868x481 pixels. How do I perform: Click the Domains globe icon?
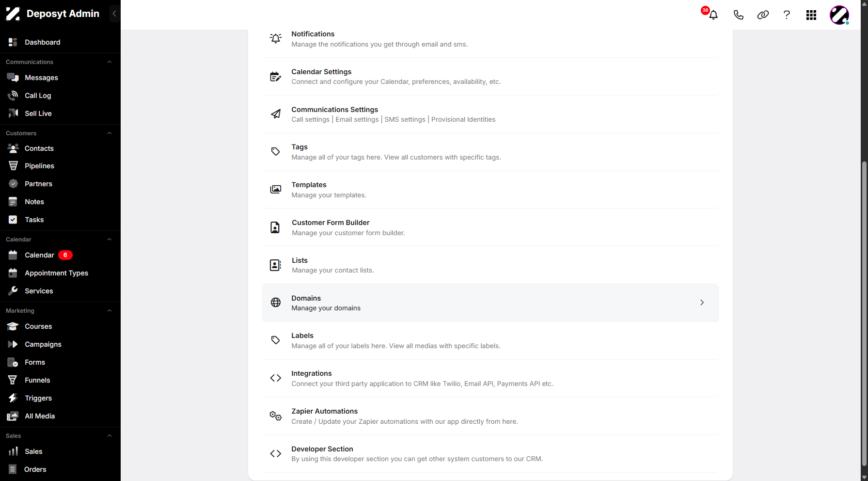pos(276,303)
